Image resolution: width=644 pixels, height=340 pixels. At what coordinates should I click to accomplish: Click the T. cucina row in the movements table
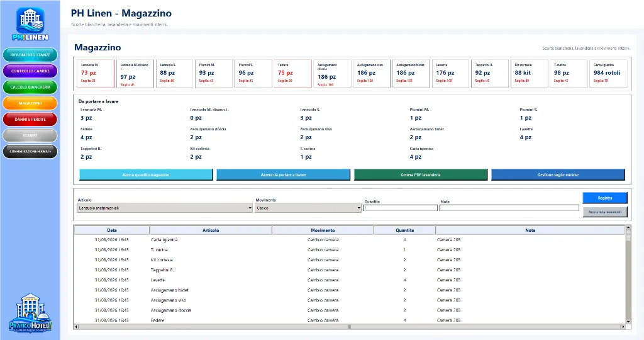point(350,250)
